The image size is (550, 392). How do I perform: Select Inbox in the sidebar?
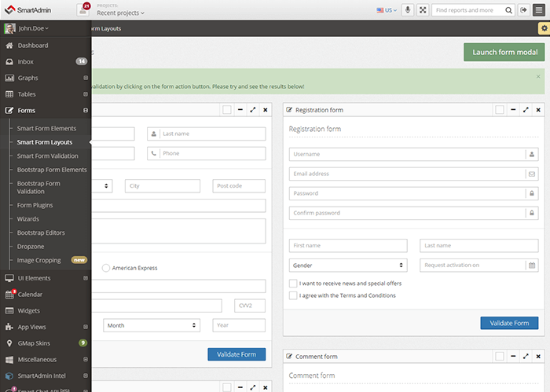25,61
